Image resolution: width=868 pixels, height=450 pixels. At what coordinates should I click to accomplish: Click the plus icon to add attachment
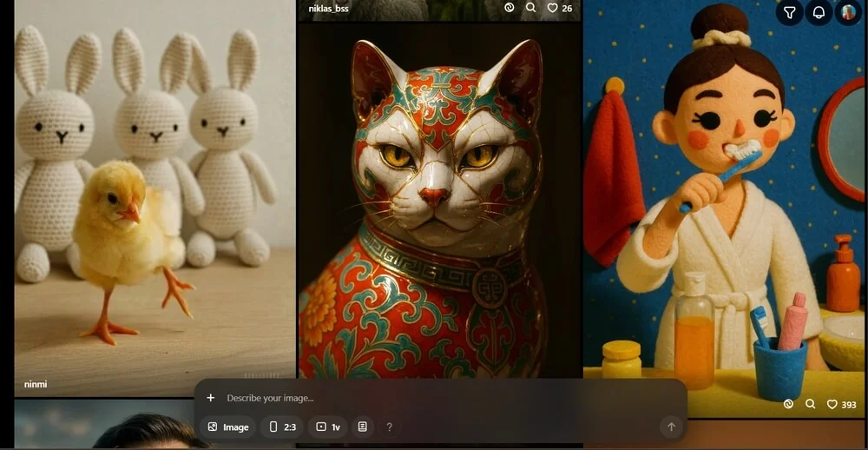pos(210,398)
